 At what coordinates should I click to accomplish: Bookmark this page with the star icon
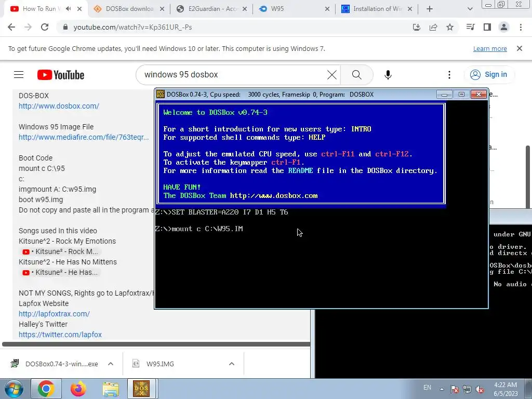450,27
